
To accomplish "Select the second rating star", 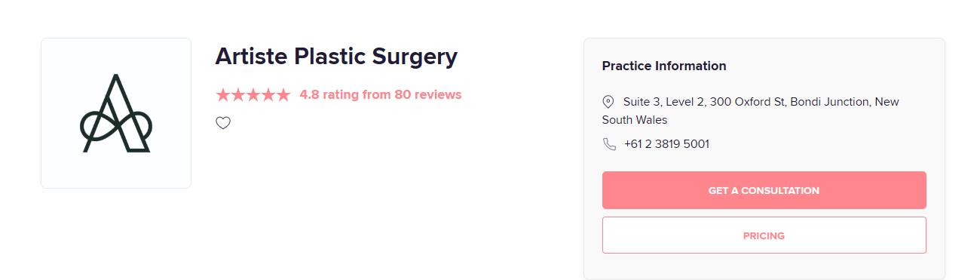I will pos(238,95).
